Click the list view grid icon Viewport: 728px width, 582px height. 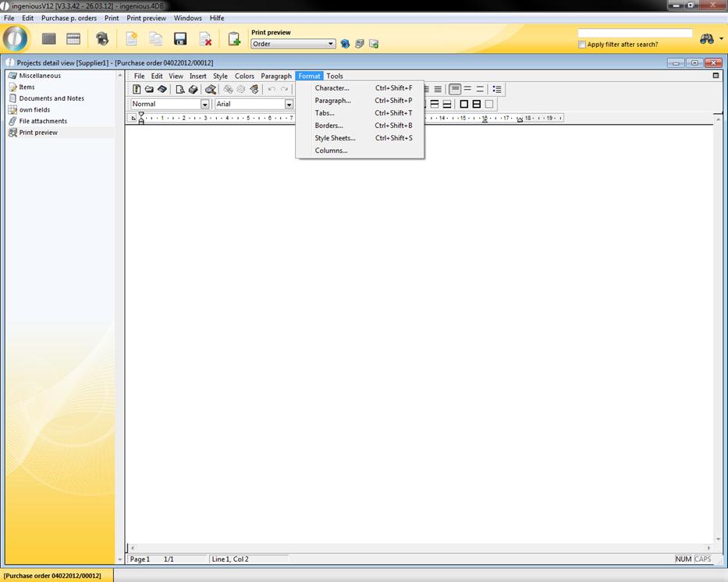49,39
